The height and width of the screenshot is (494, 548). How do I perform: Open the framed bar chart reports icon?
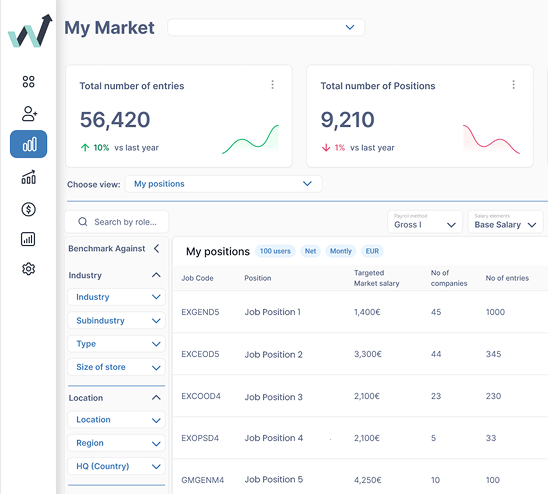point(28,239)
